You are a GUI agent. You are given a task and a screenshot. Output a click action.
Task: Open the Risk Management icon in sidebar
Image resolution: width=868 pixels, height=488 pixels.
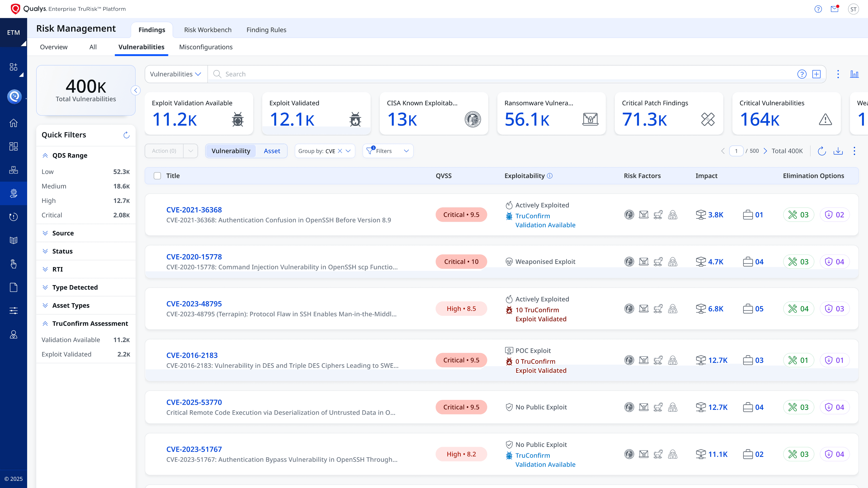(x=14, y=193)
